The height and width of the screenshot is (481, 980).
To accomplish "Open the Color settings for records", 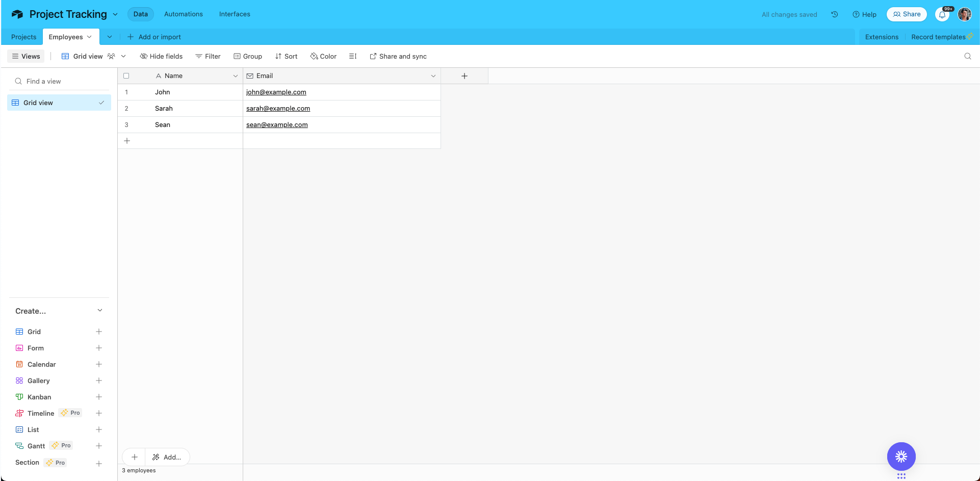I will click(323, 56).
